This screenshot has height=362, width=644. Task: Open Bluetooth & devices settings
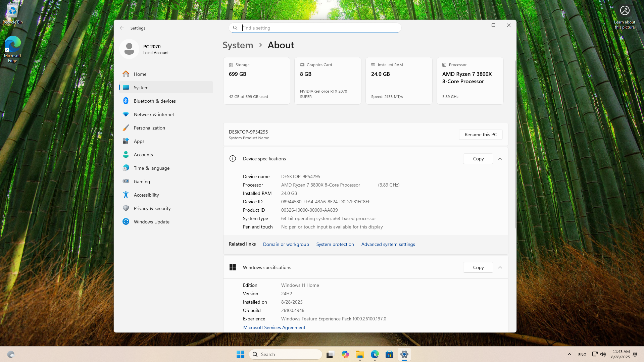tap(166, 101)
